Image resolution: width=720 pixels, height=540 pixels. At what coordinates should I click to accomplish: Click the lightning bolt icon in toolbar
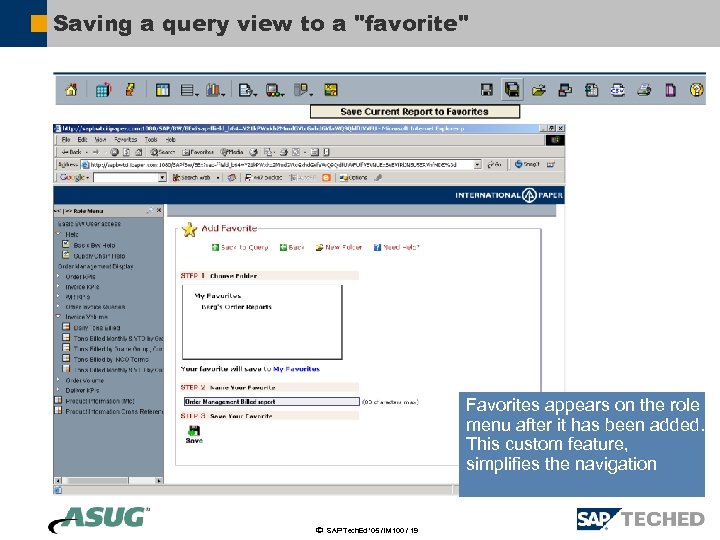pyautogui.click(x=130, y=89)
